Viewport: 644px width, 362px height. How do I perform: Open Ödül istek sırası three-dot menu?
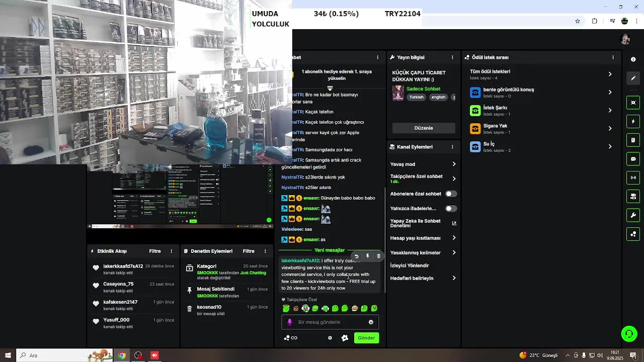[x=613, y=57]
